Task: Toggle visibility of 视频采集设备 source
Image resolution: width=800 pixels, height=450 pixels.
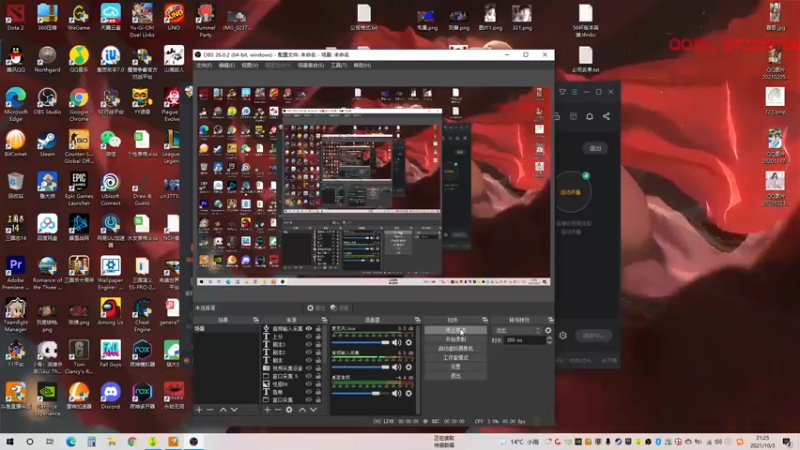Action: click(x=309, y=368)
